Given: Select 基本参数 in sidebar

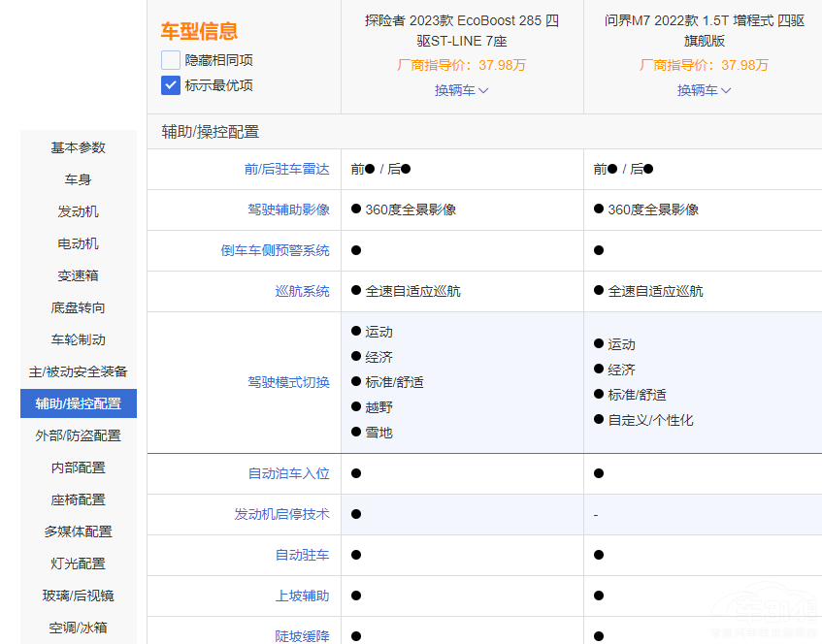Looking at the screenshot, I should 79,147.
